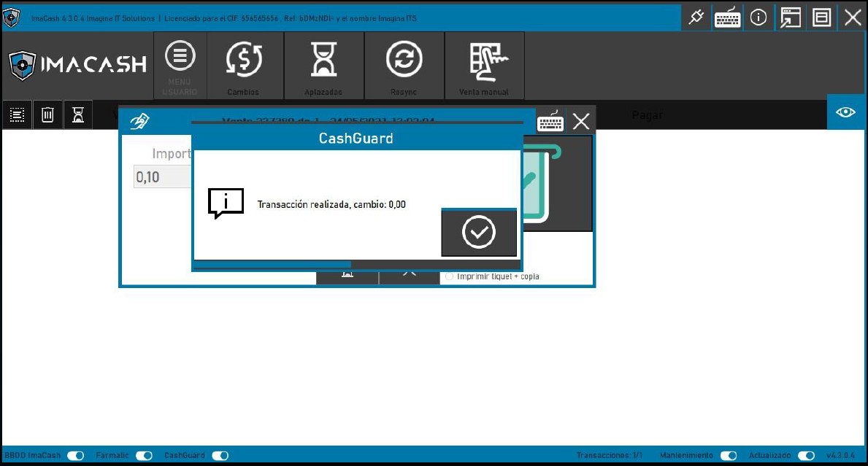The width and height of the screenshot is (868, 466).
Task: Click the CashGuard dialog title
Action: pyautogui.click(x=356, y=139)
